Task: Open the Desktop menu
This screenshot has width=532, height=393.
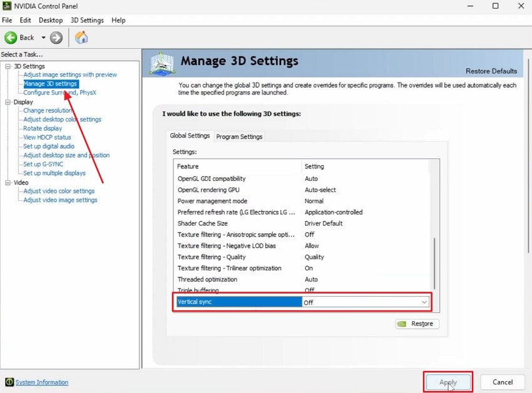Action: [x=51, y=21]
